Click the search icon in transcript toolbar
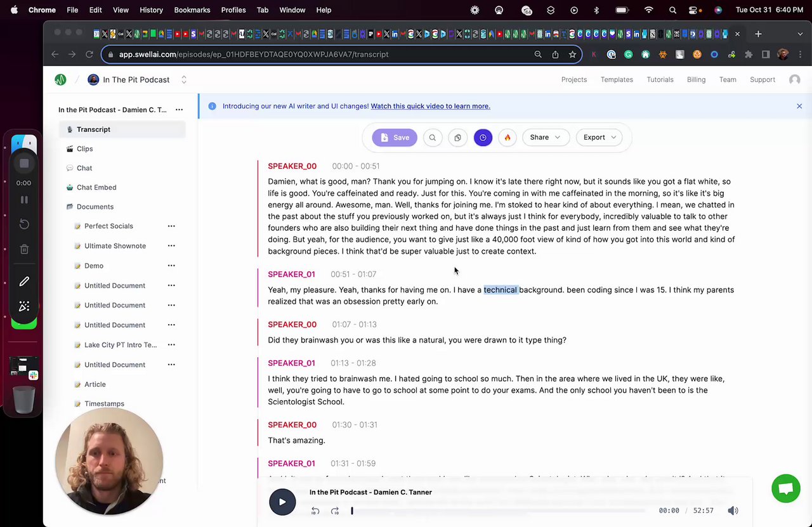812x527 pixels. tap(433, 138)
